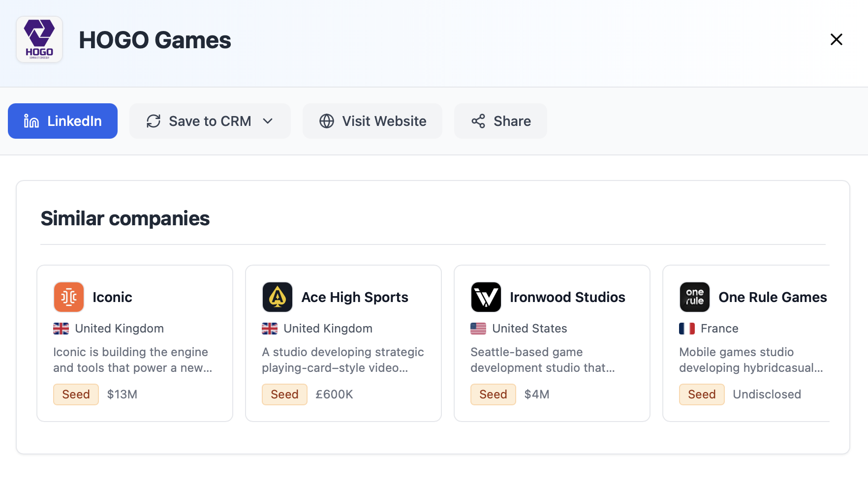Click the Seed badge on the Iconic card
Image resolution: width=868 pixels, height=484 pixels.
76,394
